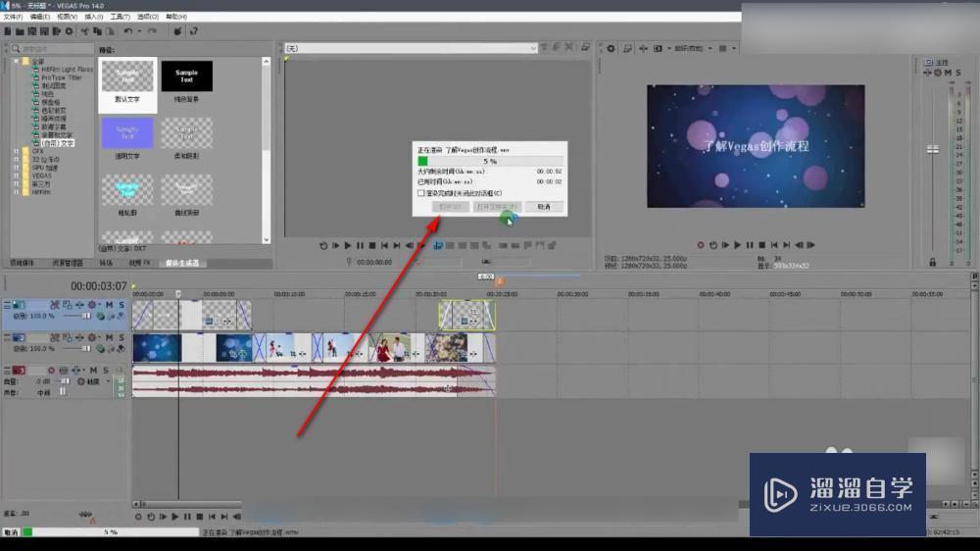Open the 工具(T) menu

pyautogui.click(x=120, y=17)
